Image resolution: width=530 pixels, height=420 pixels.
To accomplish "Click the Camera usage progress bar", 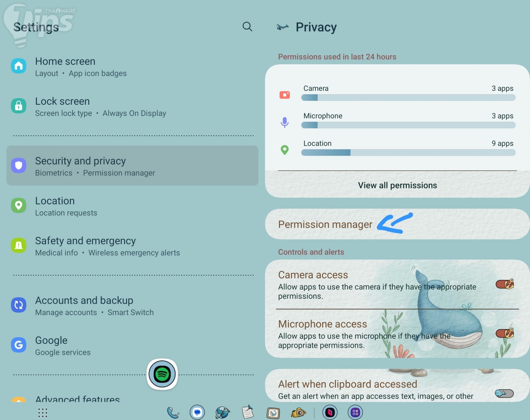I will coord(408,97).
